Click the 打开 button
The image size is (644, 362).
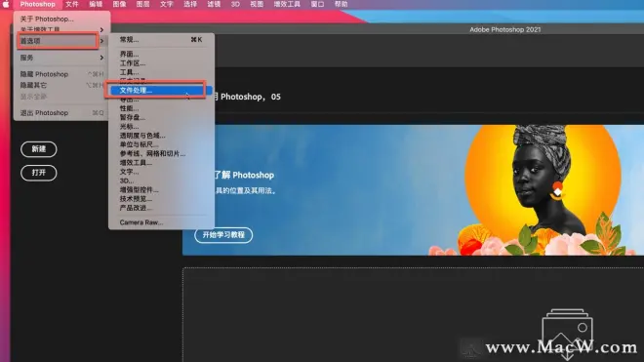[x=39, y=173]
